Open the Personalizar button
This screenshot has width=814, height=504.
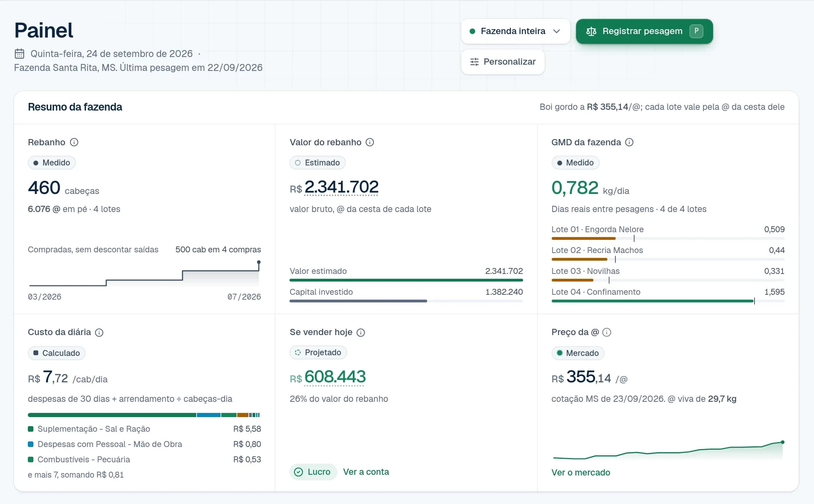click(x=503, y=62)
